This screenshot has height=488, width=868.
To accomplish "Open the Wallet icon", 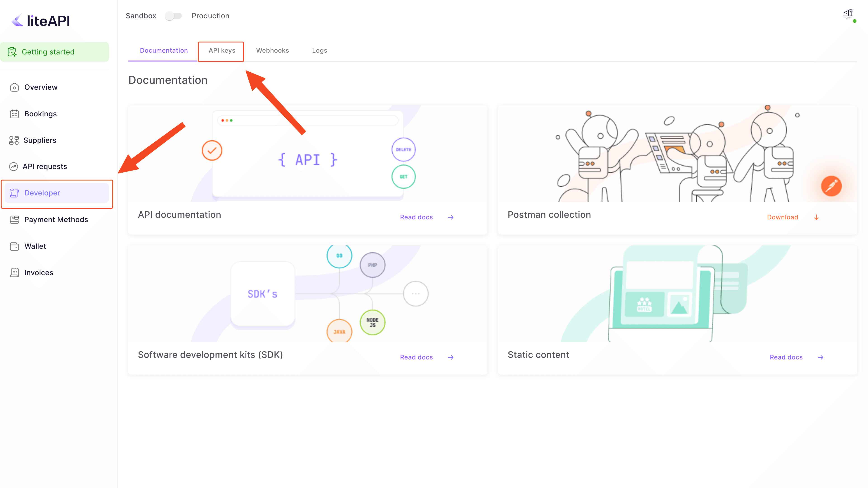I will (x=14, y=246).
